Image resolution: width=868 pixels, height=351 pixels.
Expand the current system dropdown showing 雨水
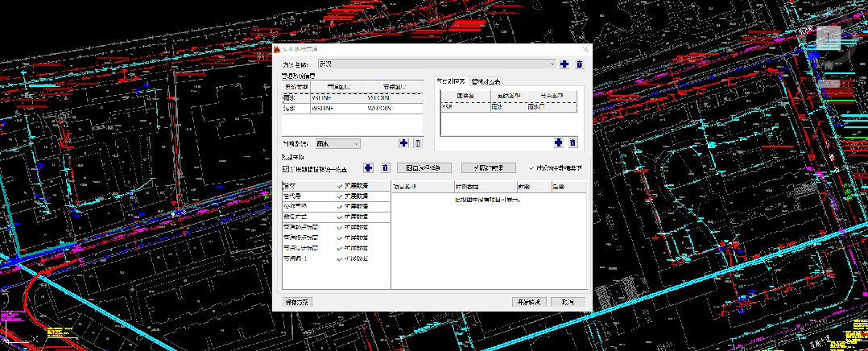337,143
